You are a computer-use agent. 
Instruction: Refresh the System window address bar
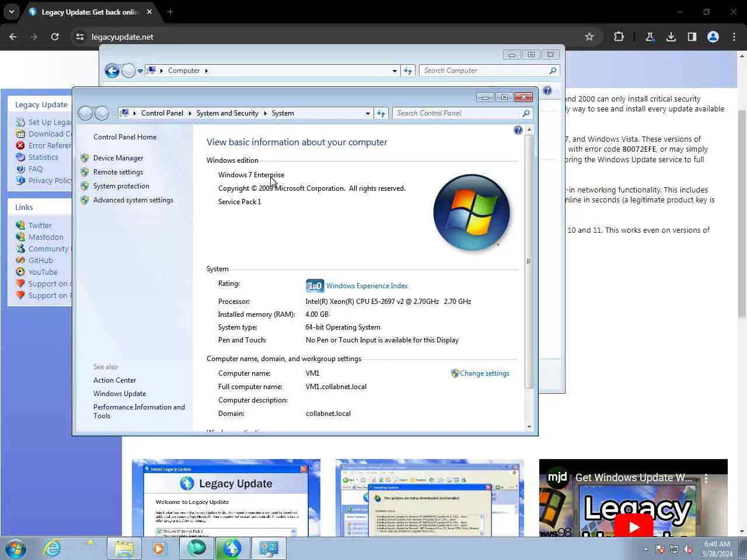[381, 113]
